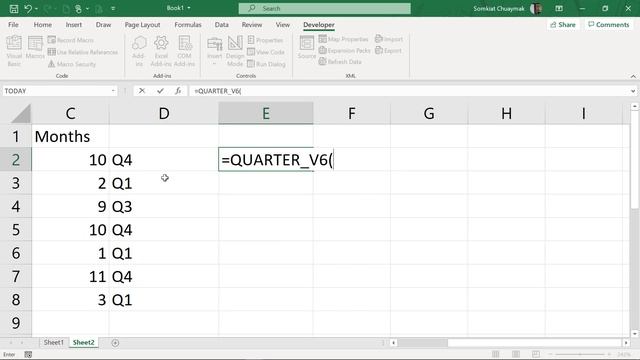The height and width of the screenshot is (360, 640).
Task: Click the XML Export button
Action: point(389,51)
